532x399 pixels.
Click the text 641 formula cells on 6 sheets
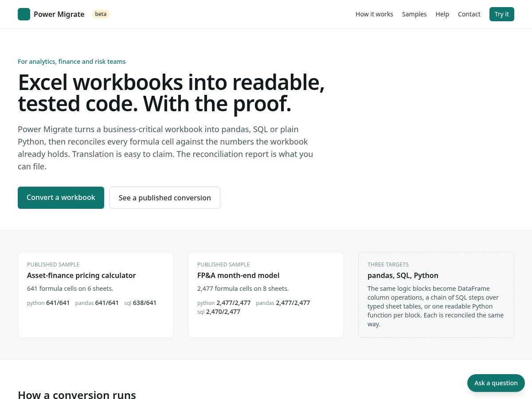point(70,289)
